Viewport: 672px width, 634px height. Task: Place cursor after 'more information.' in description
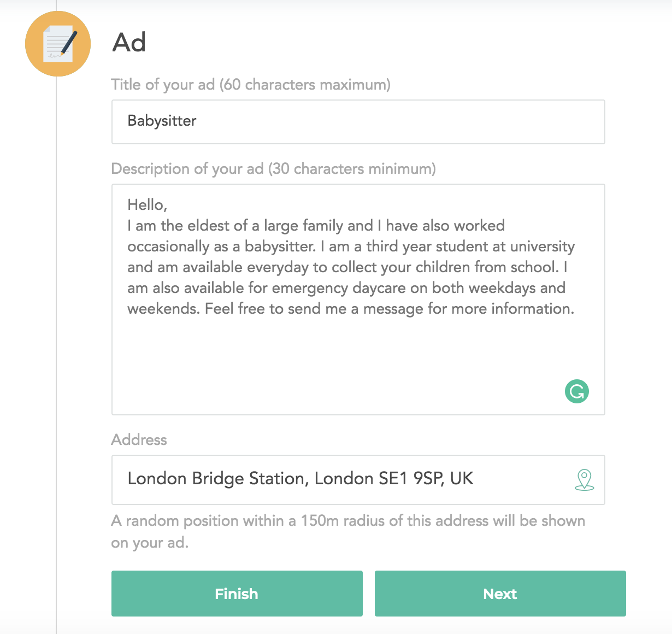(575, 309)
